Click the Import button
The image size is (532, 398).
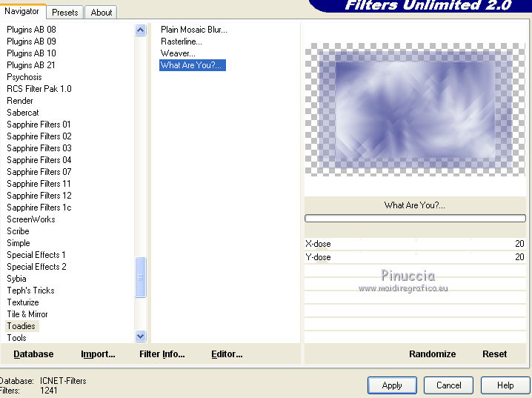98,354
